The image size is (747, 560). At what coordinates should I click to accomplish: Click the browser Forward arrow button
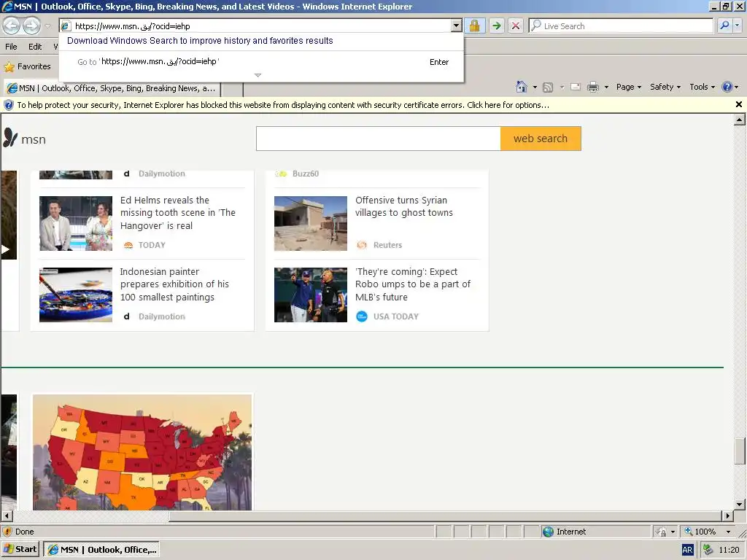[x=32, y=26]
